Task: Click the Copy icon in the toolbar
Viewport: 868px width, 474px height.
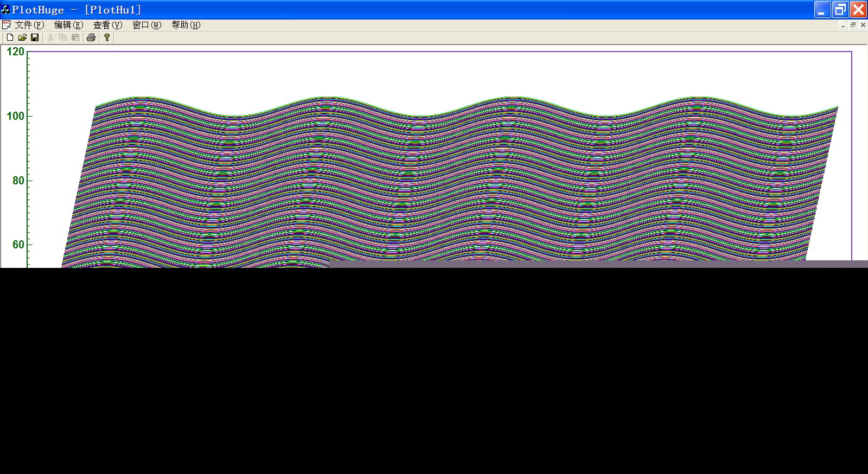Action: tap(63, 37)
